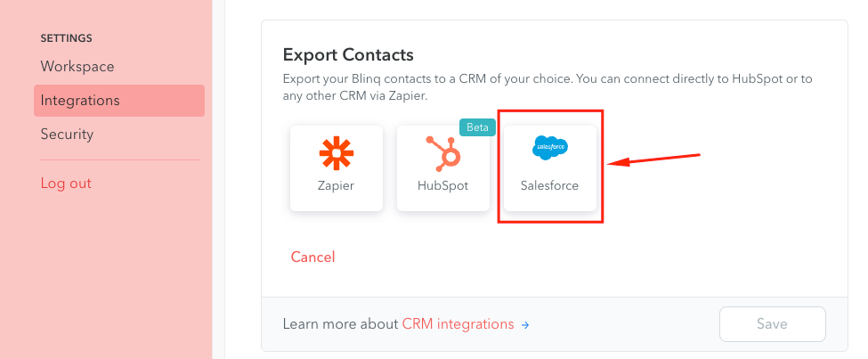Select Integrations in the settings sidebar
Viewport: 868px width, 359px height.
click(119, 101)
